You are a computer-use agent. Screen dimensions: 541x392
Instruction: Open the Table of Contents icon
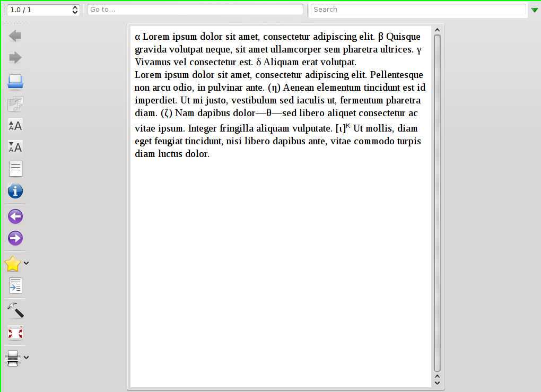tap(15, 169)
